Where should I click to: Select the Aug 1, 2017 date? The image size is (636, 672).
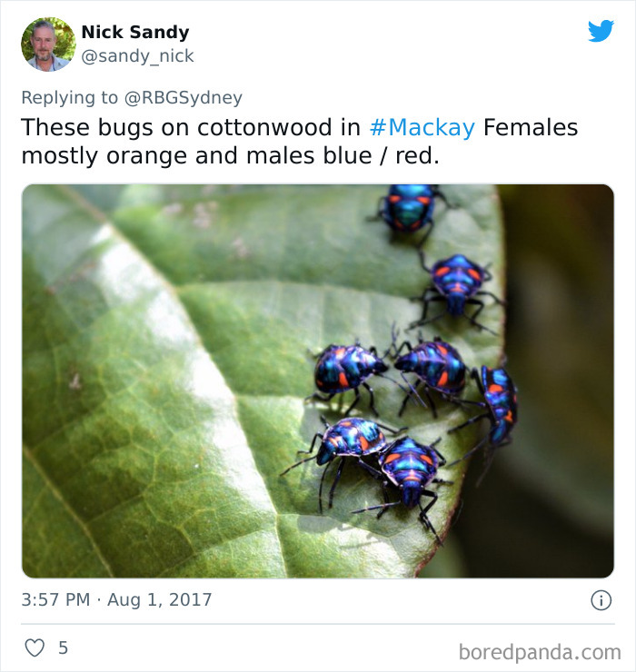[x=160, y=599]
